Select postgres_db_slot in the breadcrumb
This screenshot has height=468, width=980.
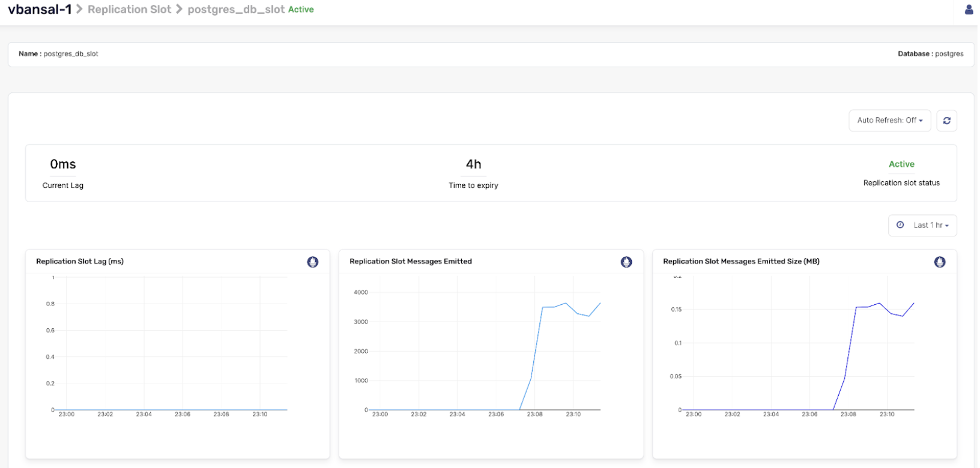tap(236, 10)
